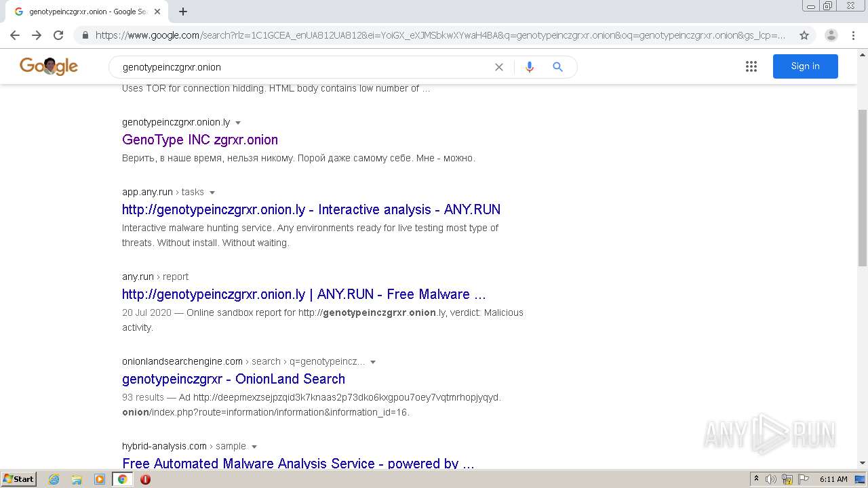Click the scrollbar up arrow

[x=863, y=54]
